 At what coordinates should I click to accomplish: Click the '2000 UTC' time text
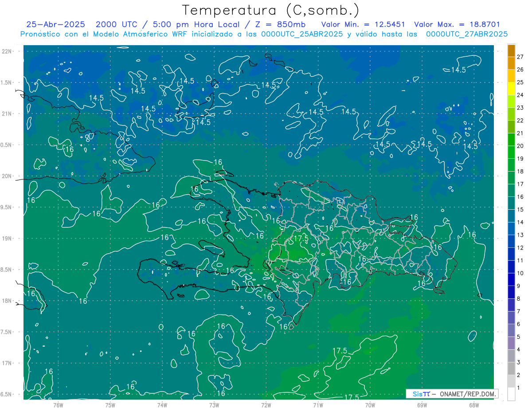[117, 24]
